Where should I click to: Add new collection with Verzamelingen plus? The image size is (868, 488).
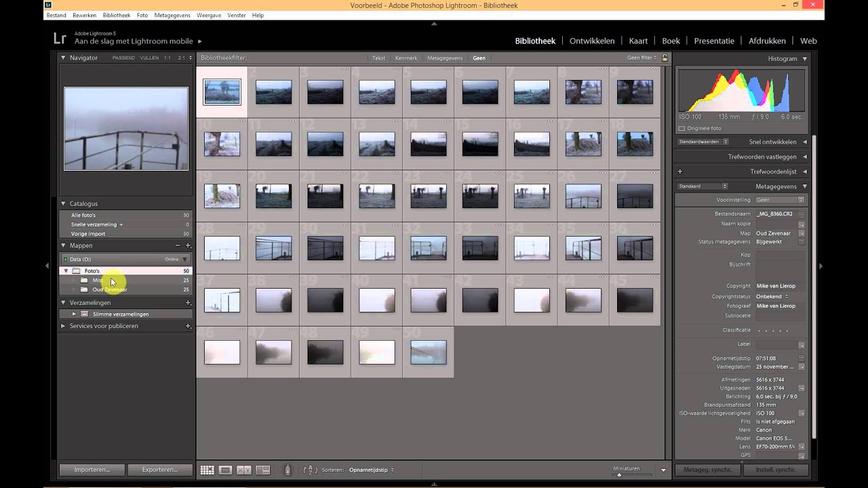click(189, 302)
